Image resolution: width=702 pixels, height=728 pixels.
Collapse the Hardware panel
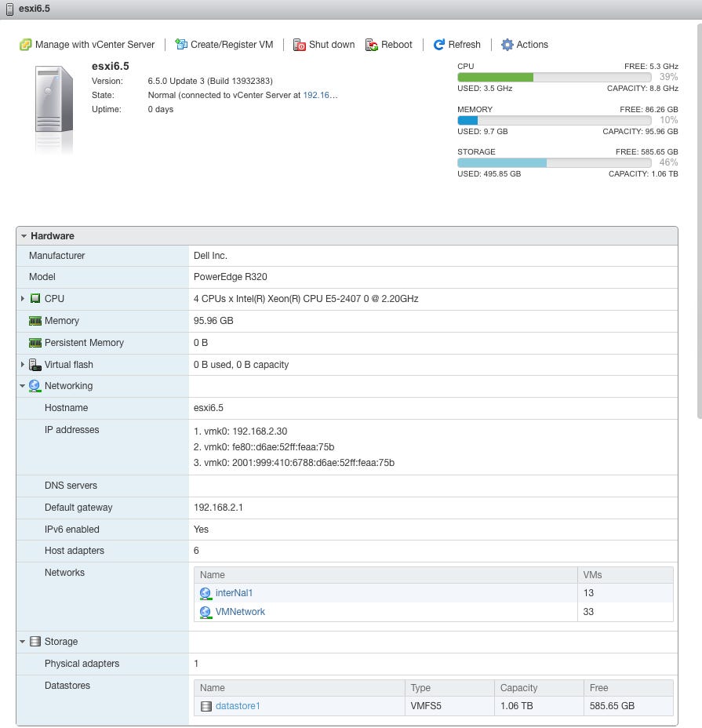click(x=24, y=236)
